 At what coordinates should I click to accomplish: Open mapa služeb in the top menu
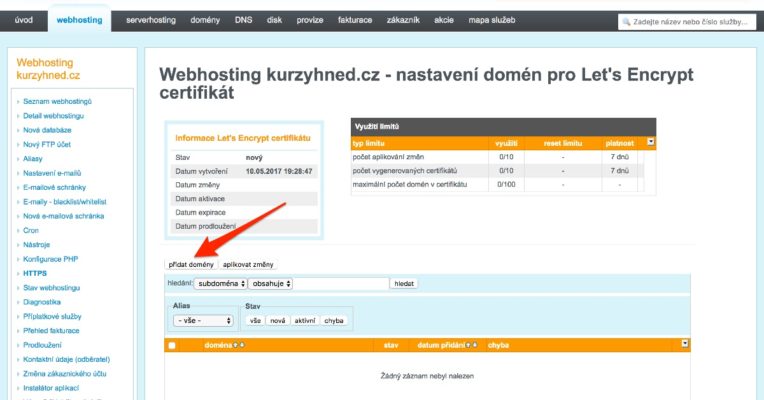tap(492, 20)
